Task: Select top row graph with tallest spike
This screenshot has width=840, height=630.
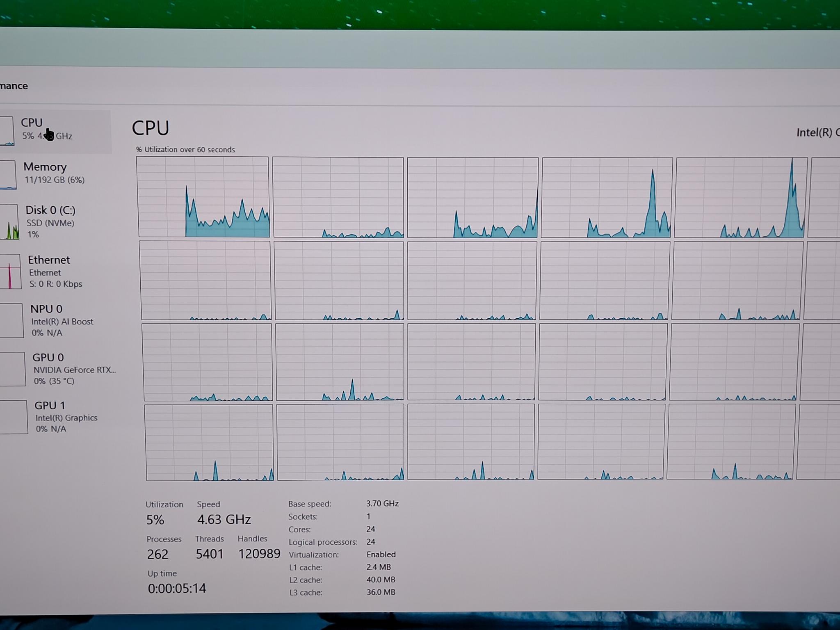Action: (x=741, y=197)
